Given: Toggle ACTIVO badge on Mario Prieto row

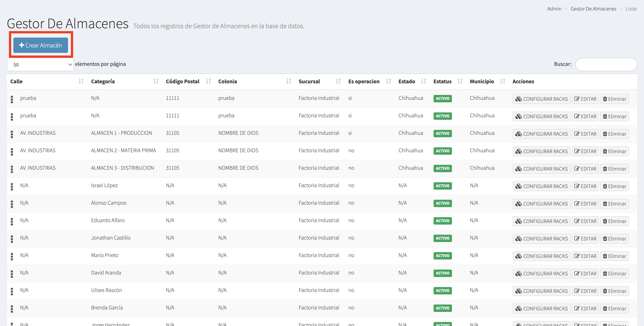Looking at the screenshot, I should pos(442,256).
